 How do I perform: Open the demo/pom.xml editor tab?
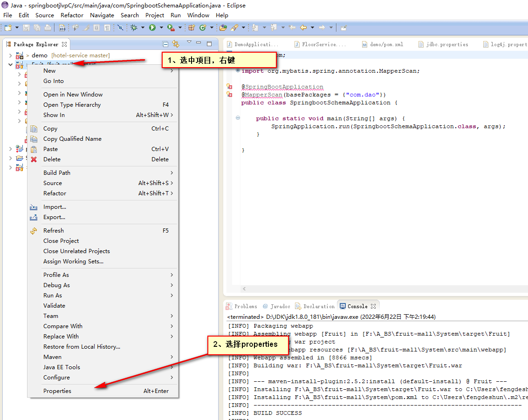pyautogui.click(x=383, y=44)
